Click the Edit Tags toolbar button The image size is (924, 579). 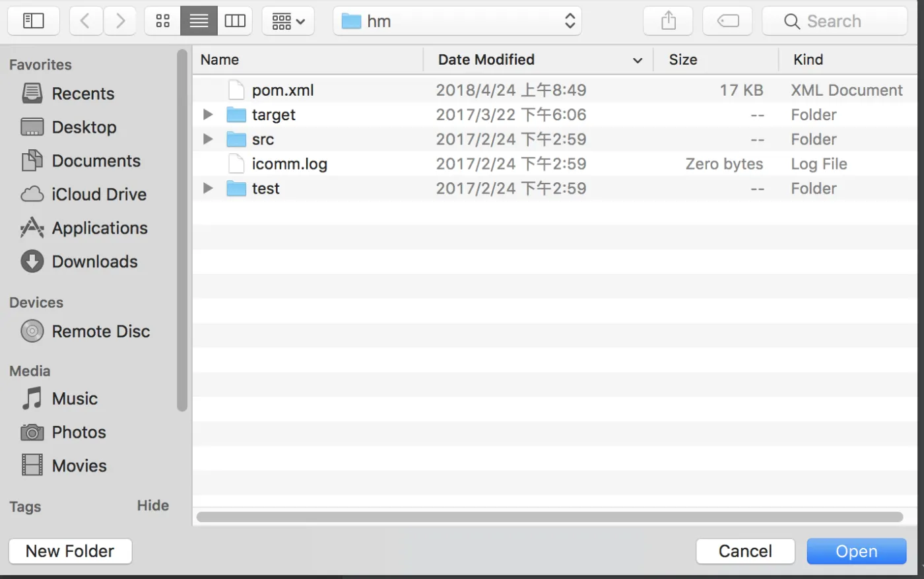click(x=727, y=21)
